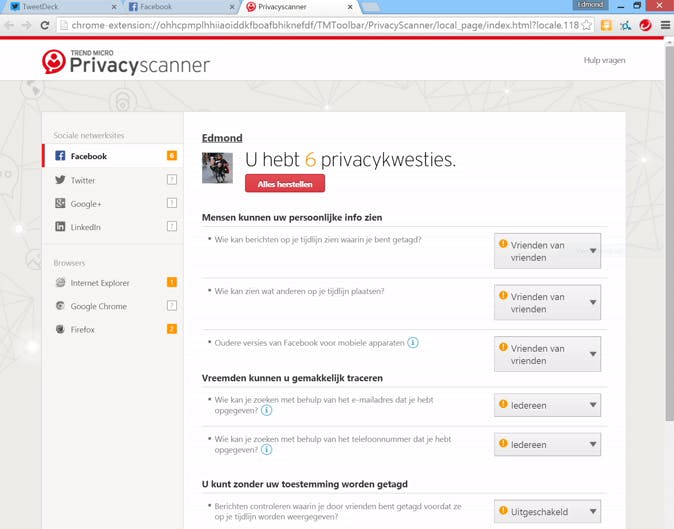Click Google Chrome question mark badge
The image size is (674, 529).
(x=172, y=305)
